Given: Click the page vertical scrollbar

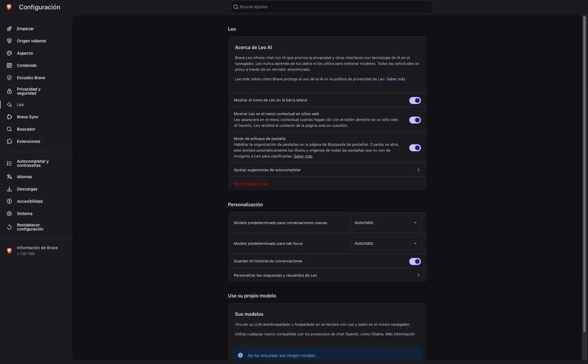Looking at the screenshot, I should pos(584,173).
